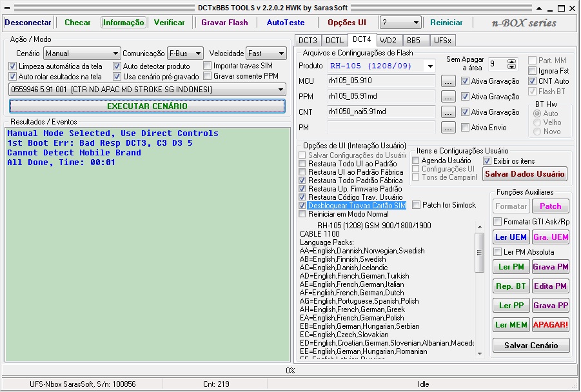Open the Produto RH-105 dropdown
The width and height of the screenshot is (581, 392).
point(381,66)
